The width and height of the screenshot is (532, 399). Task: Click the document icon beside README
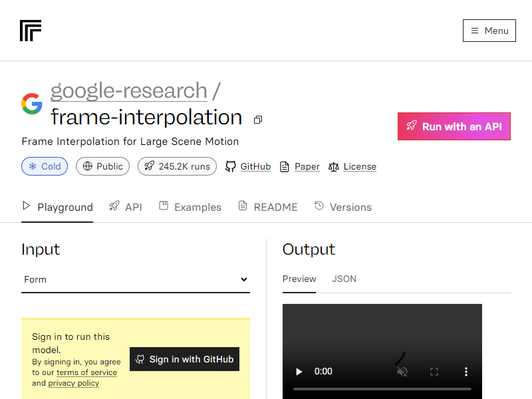click(x=243, y=205)
